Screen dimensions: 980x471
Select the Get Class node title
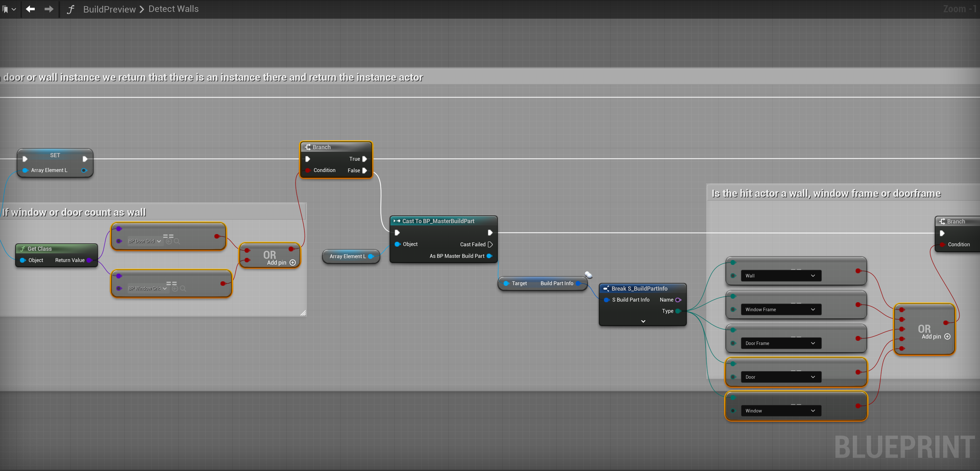[x=40, y=249]
